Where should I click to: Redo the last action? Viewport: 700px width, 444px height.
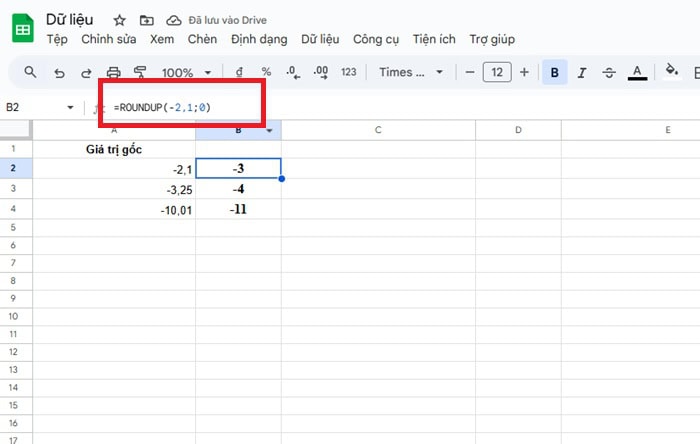86,72
